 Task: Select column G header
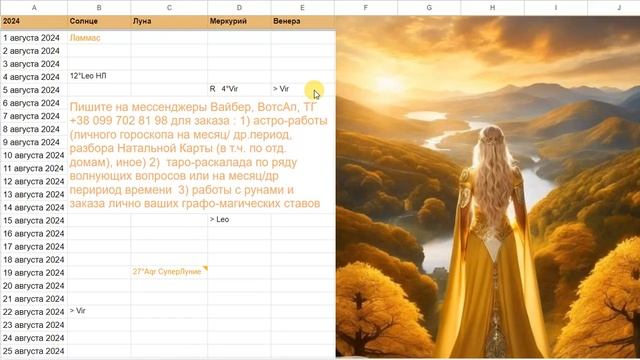click(x=429, y=7)
